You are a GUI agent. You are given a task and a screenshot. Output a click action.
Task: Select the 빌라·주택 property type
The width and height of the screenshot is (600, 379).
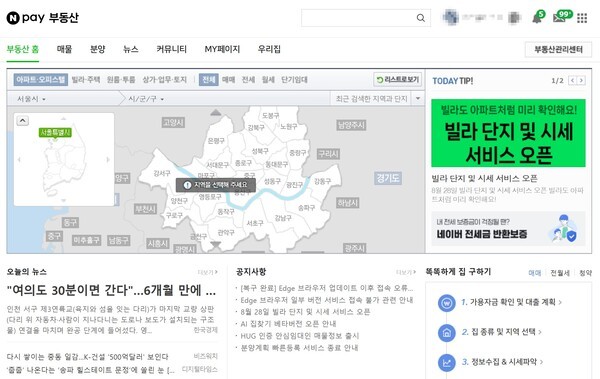pos(86,80)
